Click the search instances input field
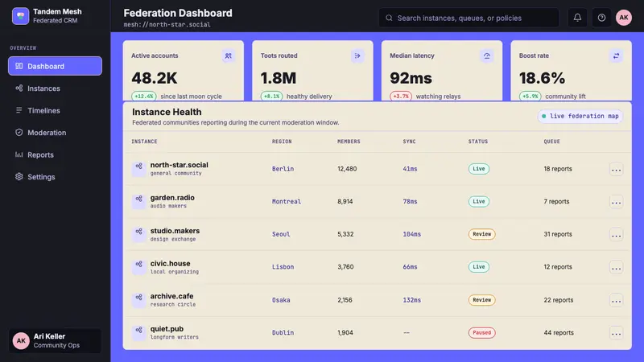Screen dimensions: 644x362 [x=469, y=18]
